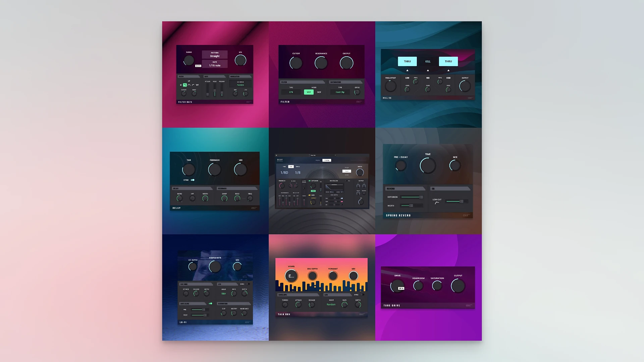Screen dimensions: 644x362
Task: Select DCF mode in Filter plugin
Action: point(319,92)
